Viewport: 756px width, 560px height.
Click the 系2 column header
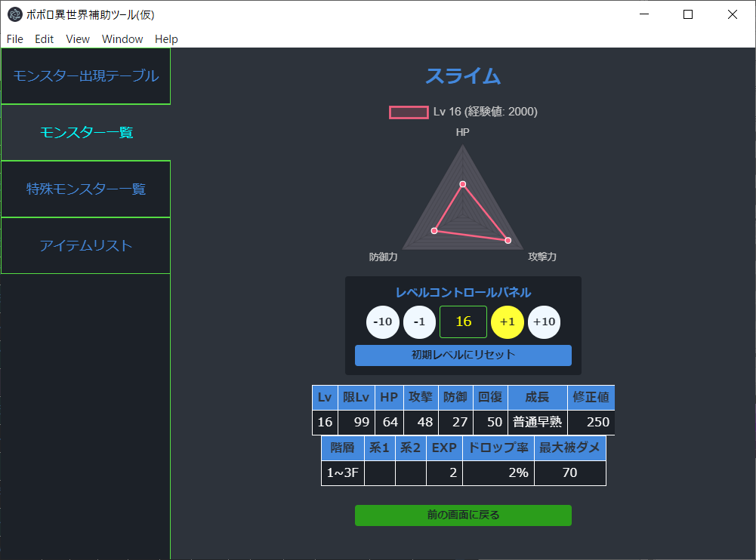pyautogui.click(x=410, y=448)
